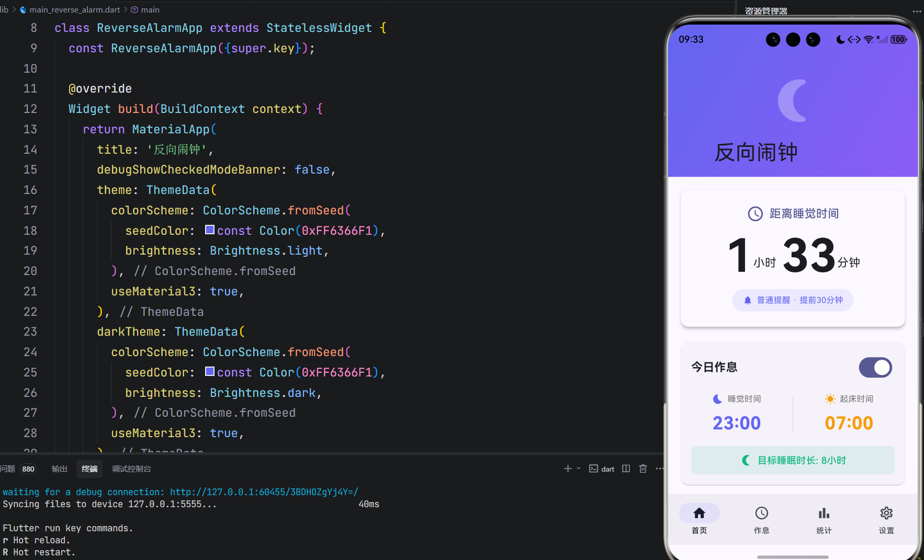Click the phone status bar battery icon
This screenshot has width=924, height=560.
899,39
